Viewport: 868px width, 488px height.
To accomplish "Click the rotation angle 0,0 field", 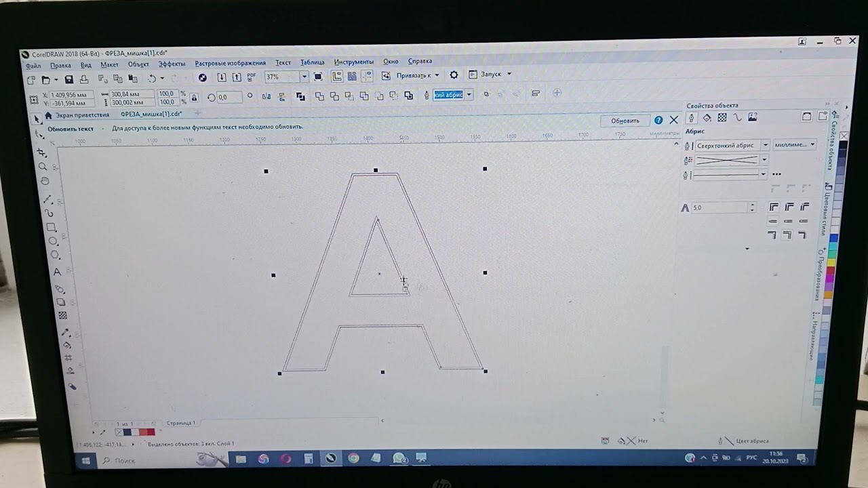I will click(228, 98).
